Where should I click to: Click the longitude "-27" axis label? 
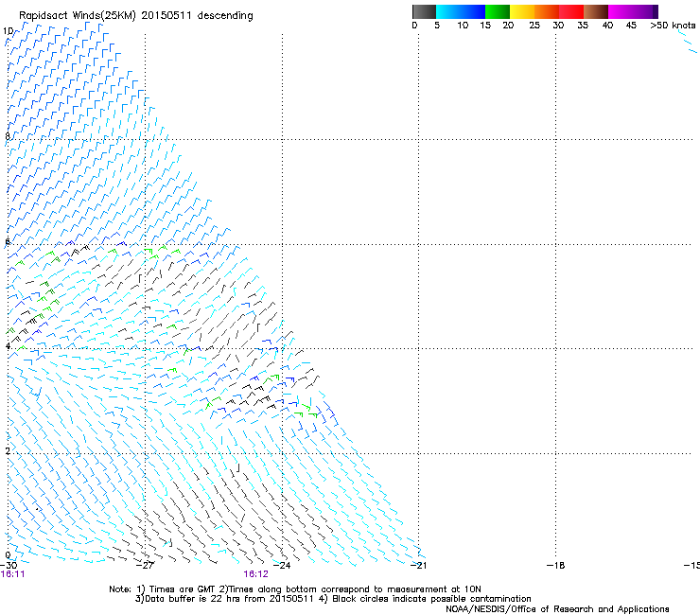[145, 566]
